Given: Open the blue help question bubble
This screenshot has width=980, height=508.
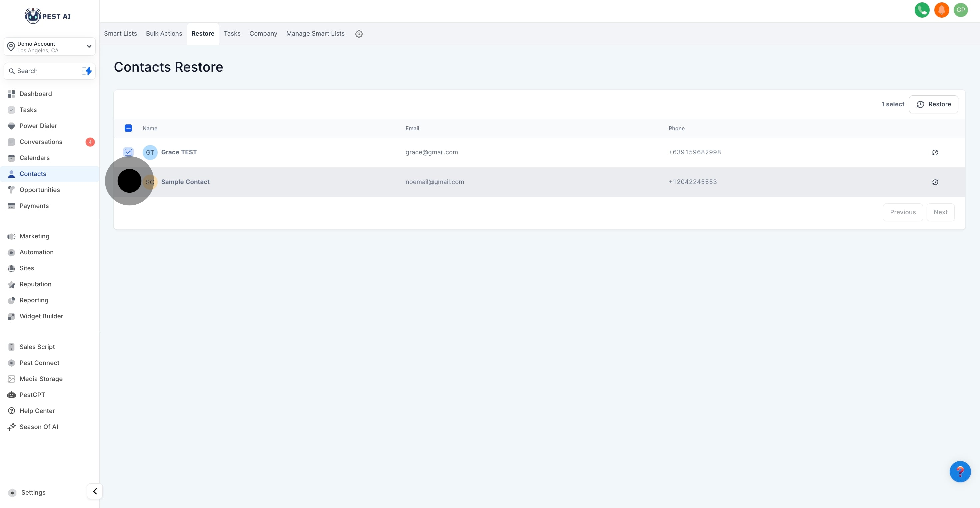Looking at the screenshot, I should click(x=960, y=471).
